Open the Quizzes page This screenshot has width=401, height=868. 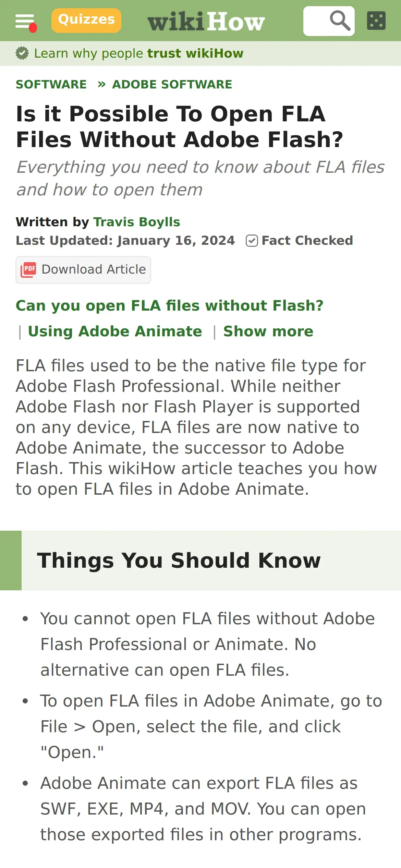point(86,20)
